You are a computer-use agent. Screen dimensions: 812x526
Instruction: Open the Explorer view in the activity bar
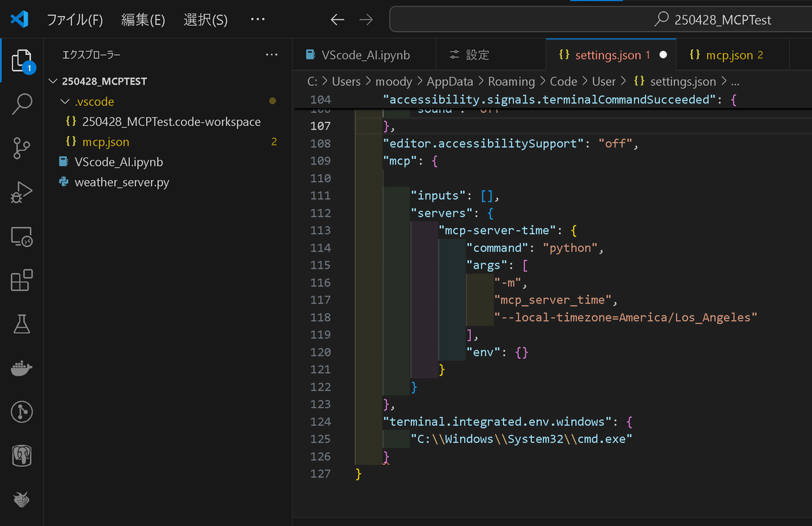[22, 61]
